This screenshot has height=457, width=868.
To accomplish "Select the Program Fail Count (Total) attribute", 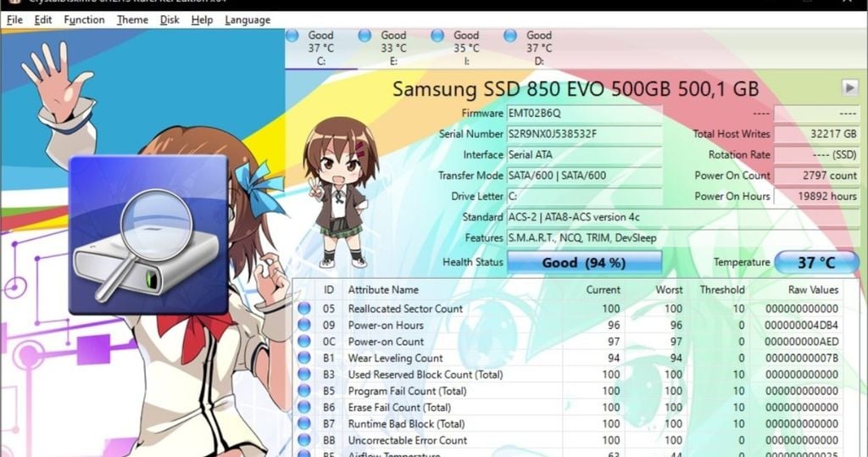I will [x=407, y=391].
